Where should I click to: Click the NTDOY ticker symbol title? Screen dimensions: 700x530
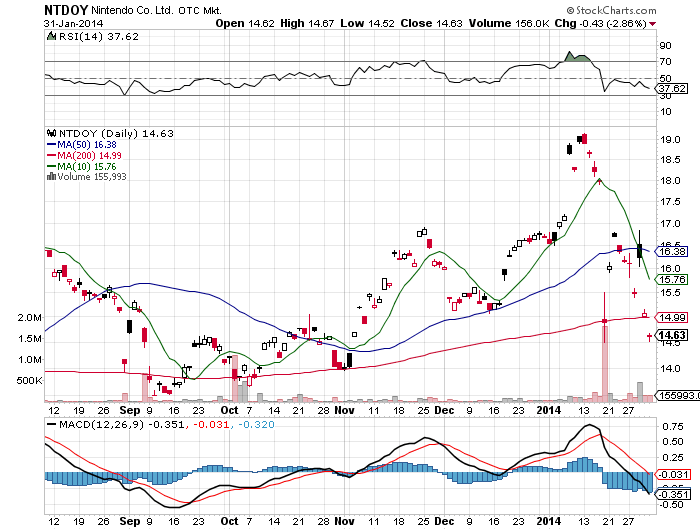pos(66,10)
